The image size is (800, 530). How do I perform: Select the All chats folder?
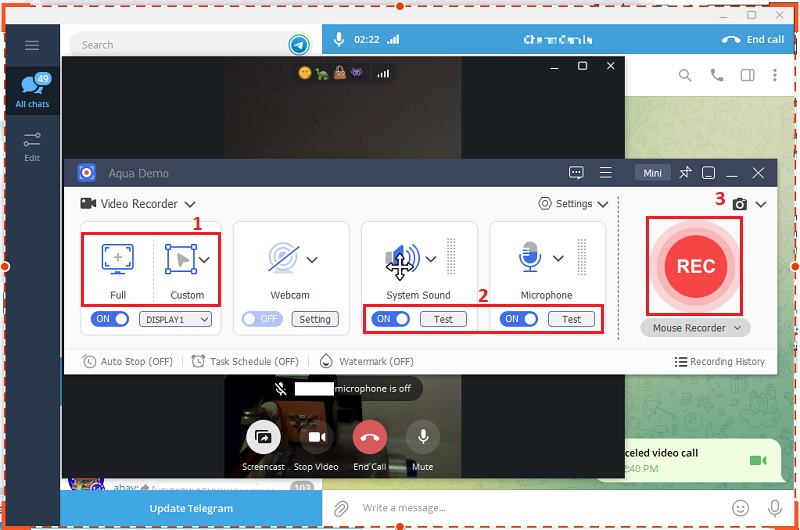coord(32,90)
